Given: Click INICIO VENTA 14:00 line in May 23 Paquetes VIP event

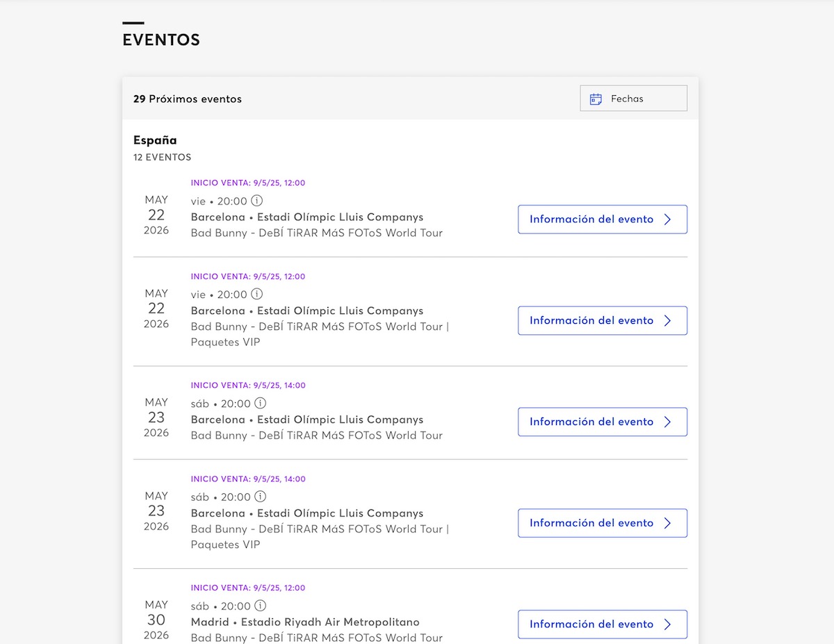Looking at the screenshot, I should pyautogui.click(x=248, y=479).
